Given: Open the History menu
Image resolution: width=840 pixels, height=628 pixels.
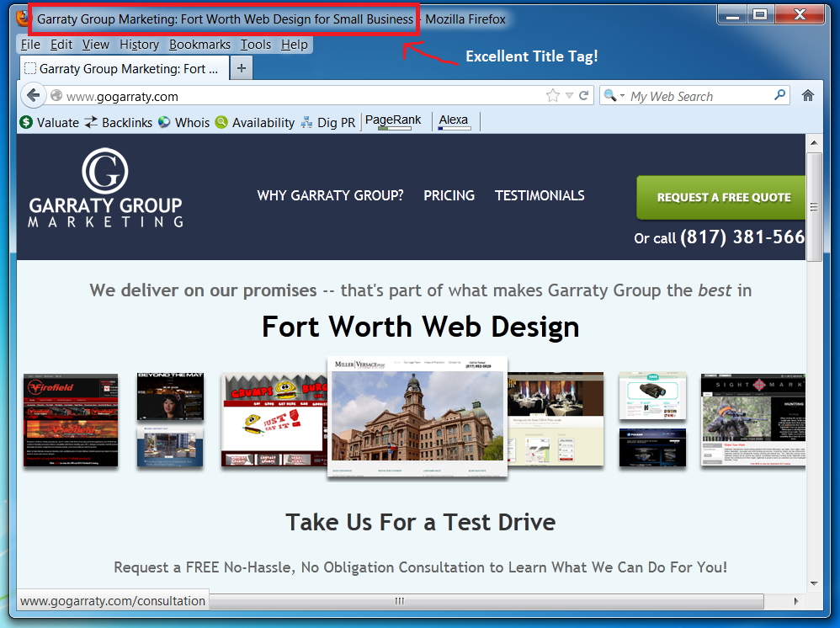Looking at the screenshot, I should pyautogui.click(x=139, y=45).
